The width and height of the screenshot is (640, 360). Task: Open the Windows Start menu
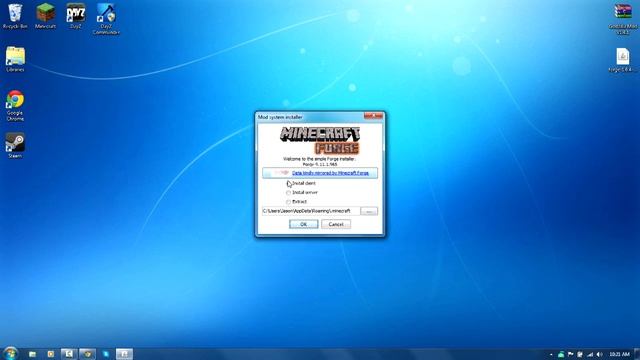[x=10, y=353]
